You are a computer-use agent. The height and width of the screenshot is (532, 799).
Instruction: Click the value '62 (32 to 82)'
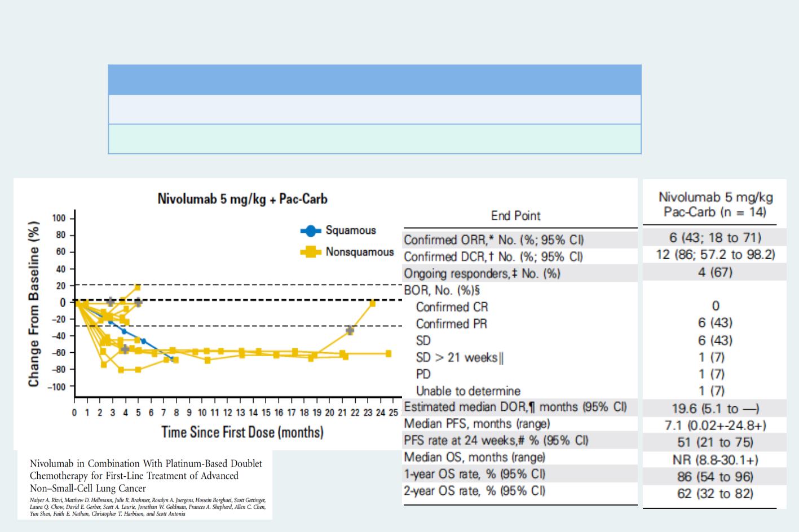715,494
